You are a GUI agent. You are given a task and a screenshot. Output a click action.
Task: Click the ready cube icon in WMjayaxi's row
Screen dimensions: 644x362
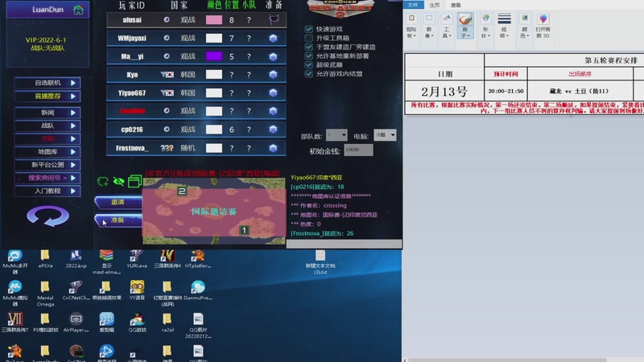273,38
